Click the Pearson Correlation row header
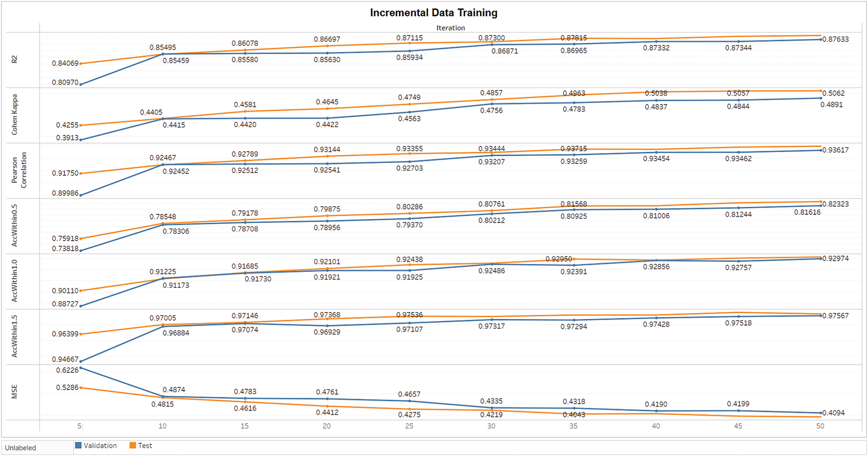The height and width of the screenshot is (456, 868). click(19, 170)
